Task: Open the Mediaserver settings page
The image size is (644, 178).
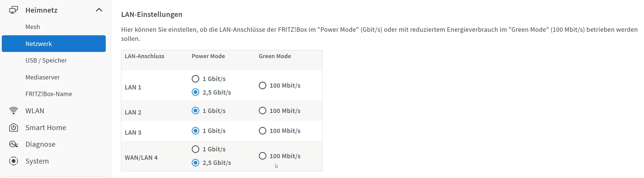Action: (x=42, y=77)
